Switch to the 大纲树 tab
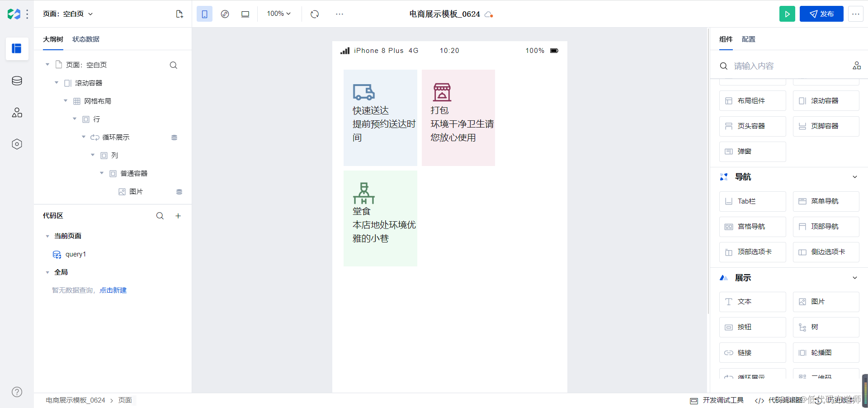 [x=53, y=39]
